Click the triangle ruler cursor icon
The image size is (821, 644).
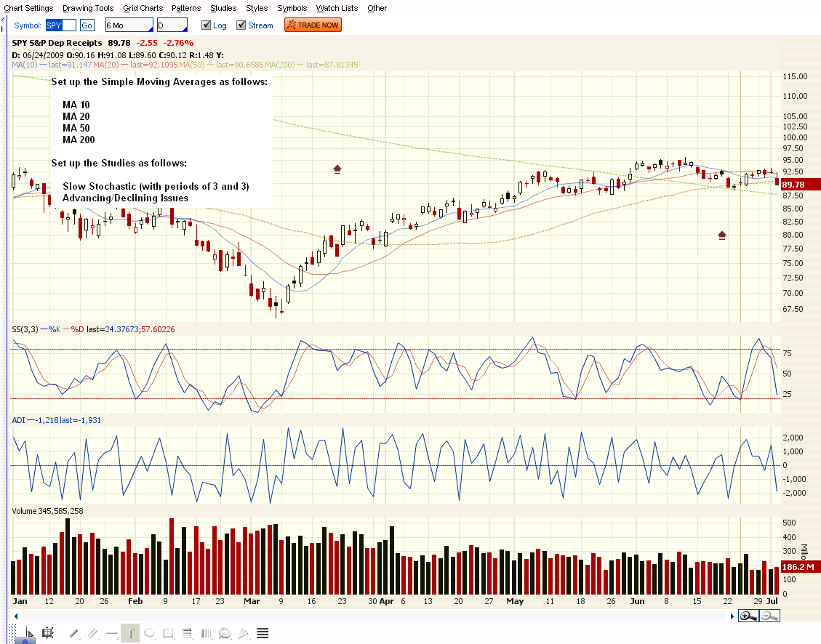click(29, 633)
